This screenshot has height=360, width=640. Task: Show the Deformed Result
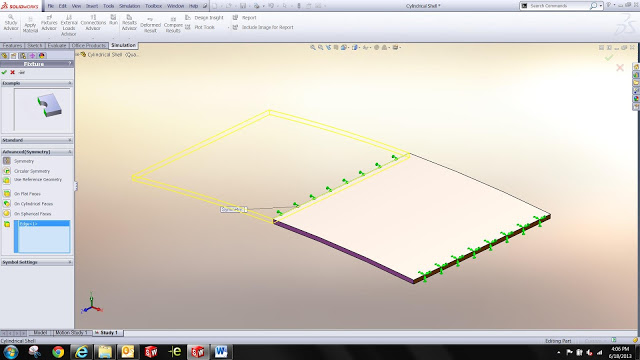(x=150, y=25)
